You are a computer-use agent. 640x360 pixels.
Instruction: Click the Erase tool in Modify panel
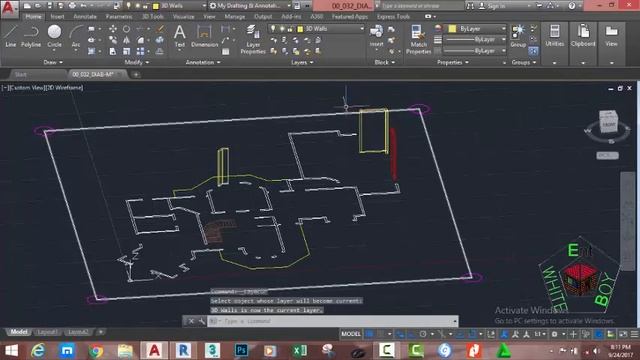coord(160,29)
